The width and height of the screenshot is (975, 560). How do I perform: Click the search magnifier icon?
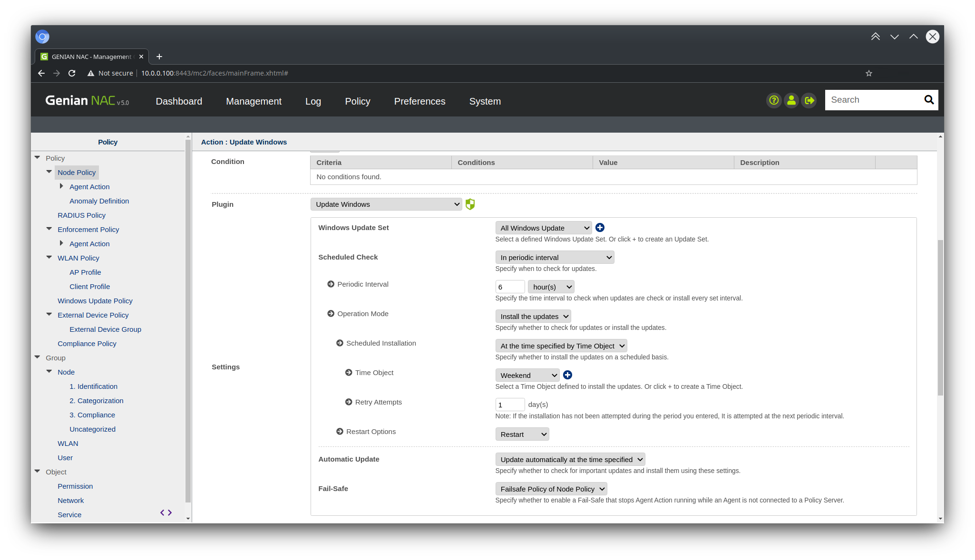929,100
